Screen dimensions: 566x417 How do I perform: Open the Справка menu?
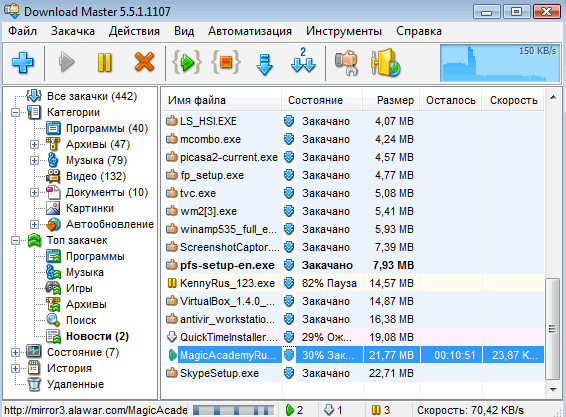(x=419, y=31)
